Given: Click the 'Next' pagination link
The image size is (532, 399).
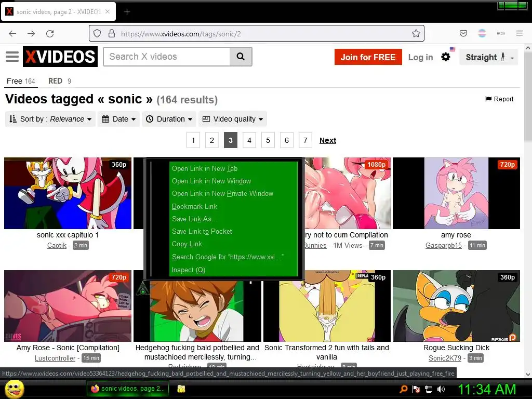Looking at the screenshot, I should click(x=328, y=140).
